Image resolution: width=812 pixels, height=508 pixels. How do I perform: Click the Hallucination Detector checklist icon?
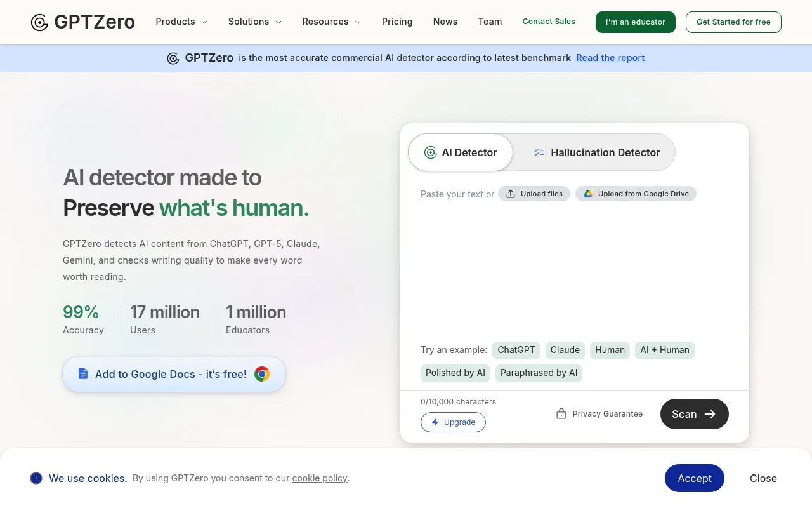pos(539,152)
